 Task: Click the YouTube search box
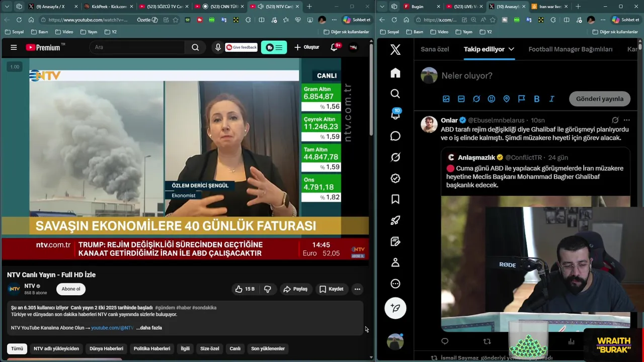coord(137,47)
